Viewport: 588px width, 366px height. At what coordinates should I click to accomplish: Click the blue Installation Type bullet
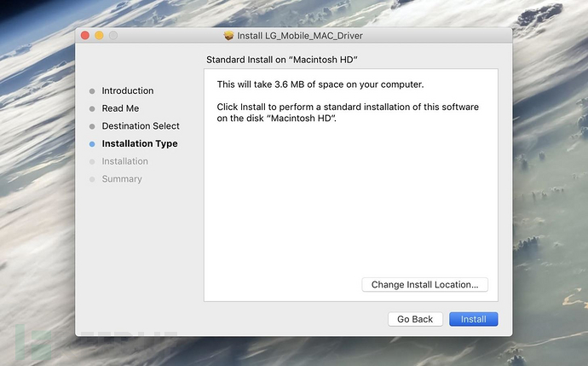92,144
